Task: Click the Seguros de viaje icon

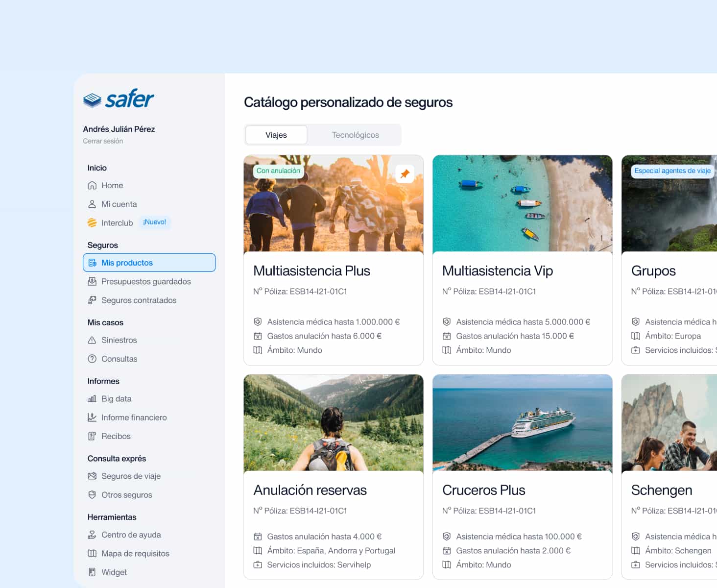Action: pyautogui.click(x=92, y=476)
